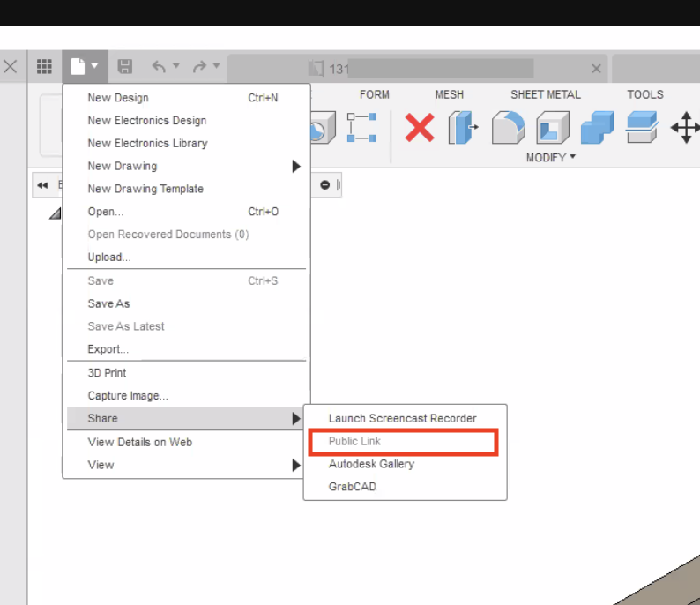Open the New Drawing submenu
700x605 pixels.
187,166
